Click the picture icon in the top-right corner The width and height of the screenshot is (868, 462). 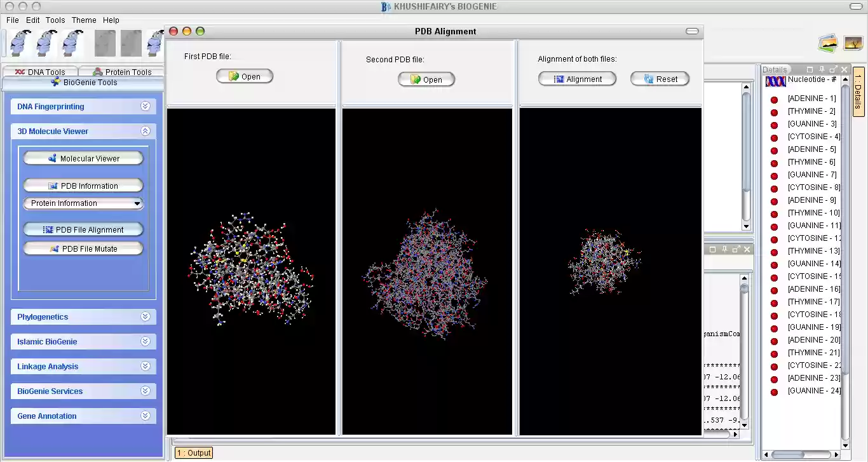click(855, 43)
